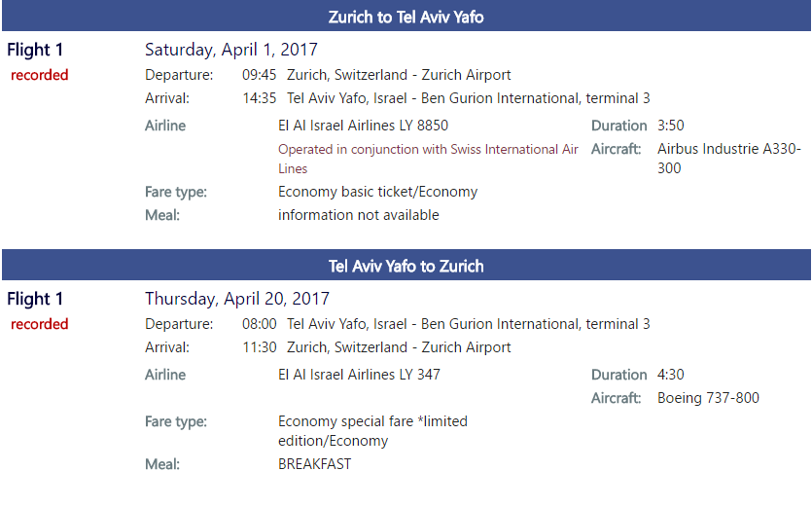This screenshot has height=507, width=812.
Task: Click the BREAKFAST meal entry
Action: pos(314,464)
